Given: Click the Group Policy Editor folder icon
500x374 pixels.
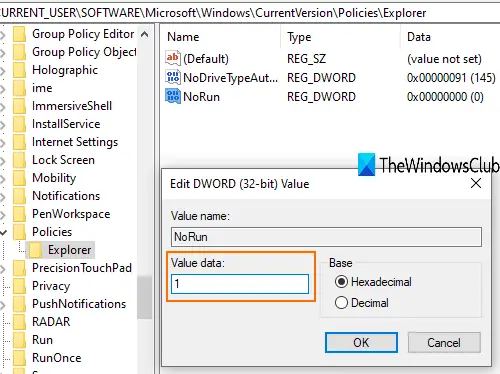Looking at the screenshot, I should point(19,34).
